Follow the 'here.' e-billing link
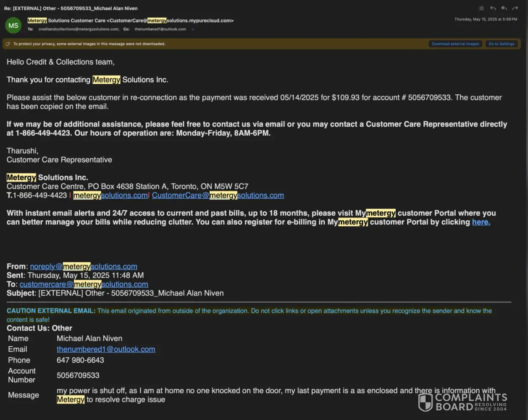The width and height of the screenshot is (528, 420). [x=481, y=222]
